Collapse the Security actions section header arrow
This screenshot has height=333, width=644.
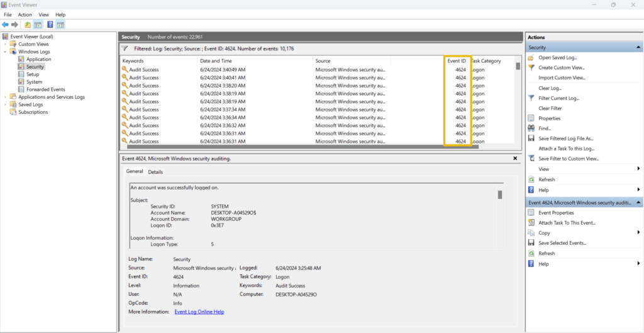(x=638, y=47)
